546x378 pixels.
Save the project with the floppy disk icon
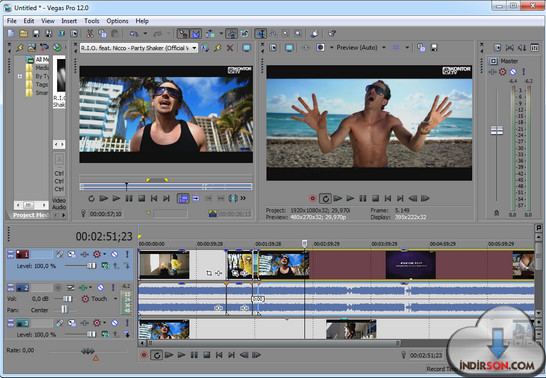pos(36,33)
